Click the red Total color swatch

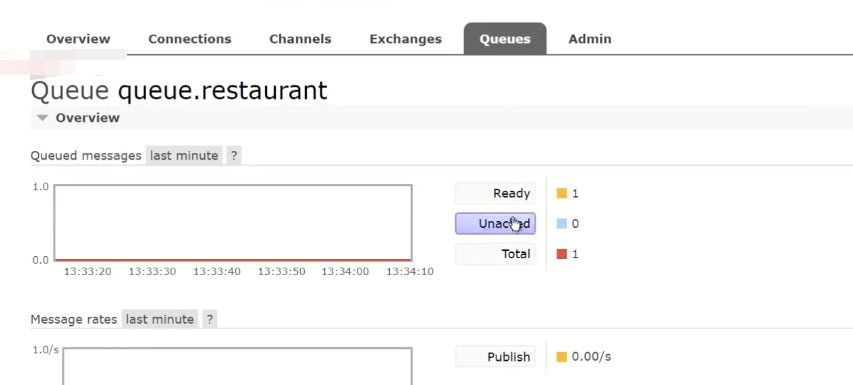click(x=561, y=254)
